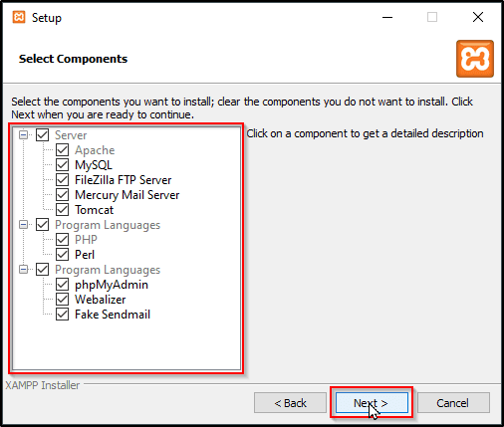
Task: Select the FileZilla FTP Server label
Action: coord(124,180)
